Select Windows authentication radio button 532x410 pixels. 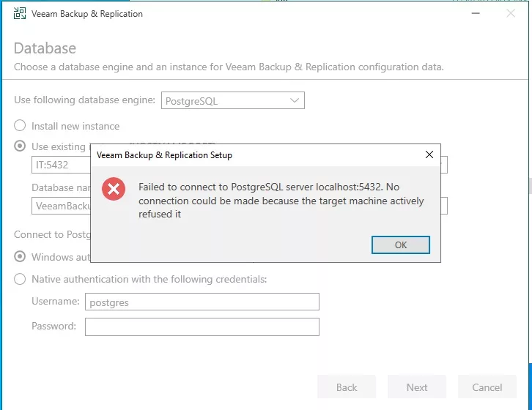20,257
